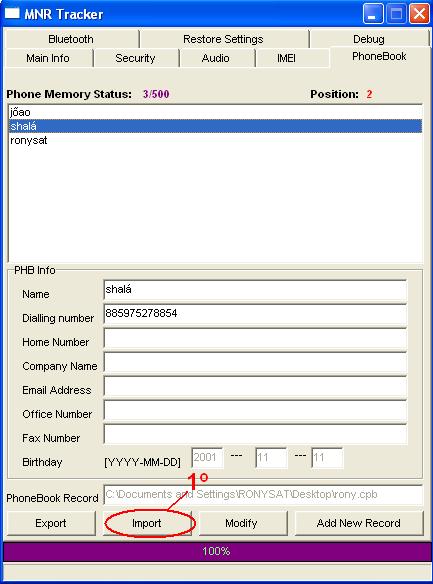433x584 pixels.
Task: Click Add New Record button
Action: 359,523
